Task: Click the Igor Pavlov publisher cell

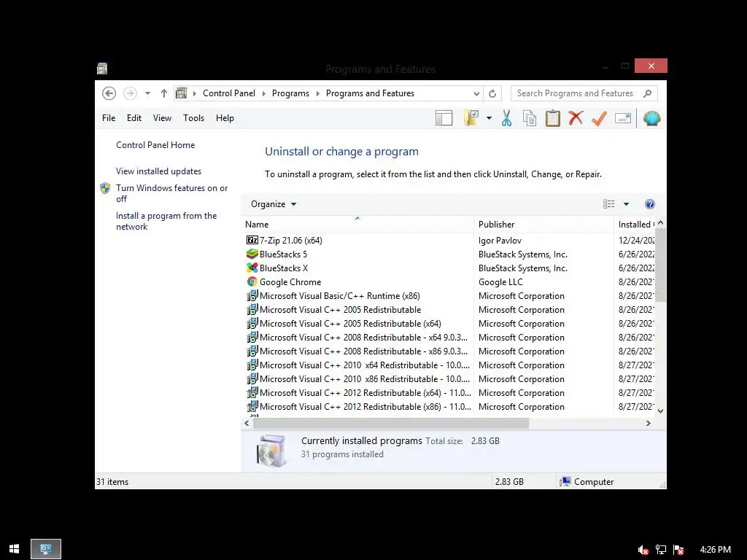Action: (500, 241)
